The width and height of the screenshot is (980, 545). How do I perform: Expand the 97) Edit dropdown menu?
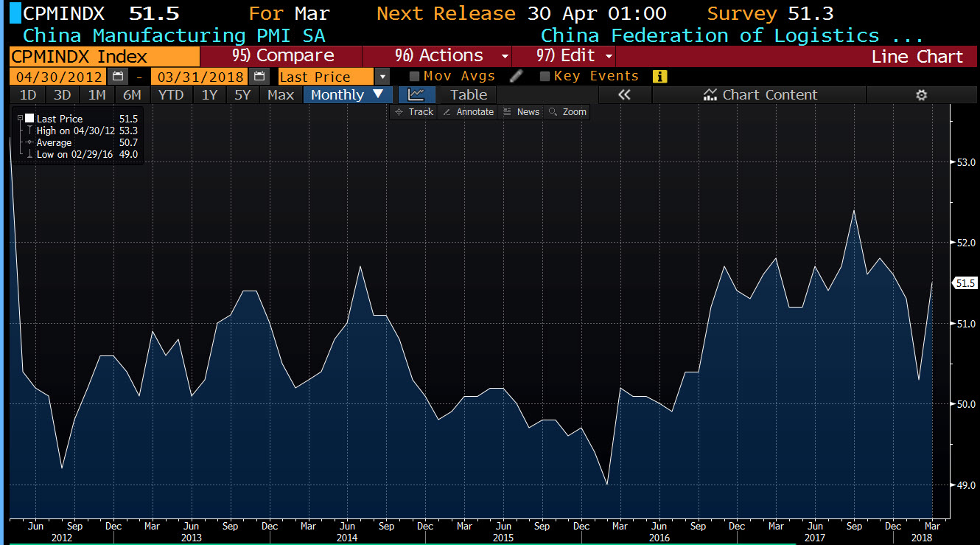tap(609, 56)
